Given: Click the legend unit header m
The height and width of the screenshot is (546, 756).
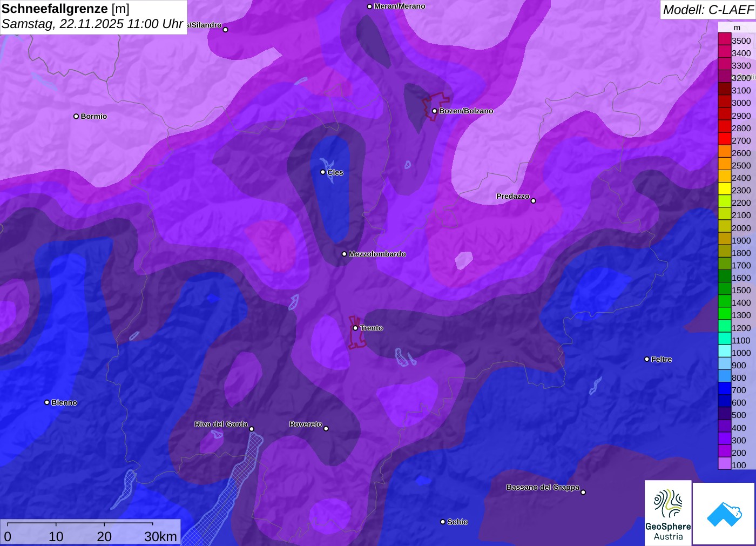Looking at the screenshot, I should [737, 28].
